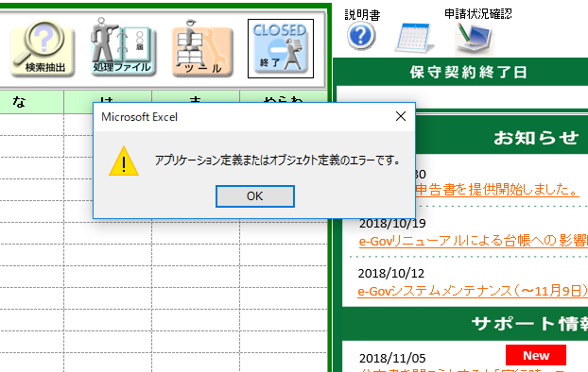Screen dimensions: 588x372
Task: Click the calendar icon
Action: tap(415, 38)
